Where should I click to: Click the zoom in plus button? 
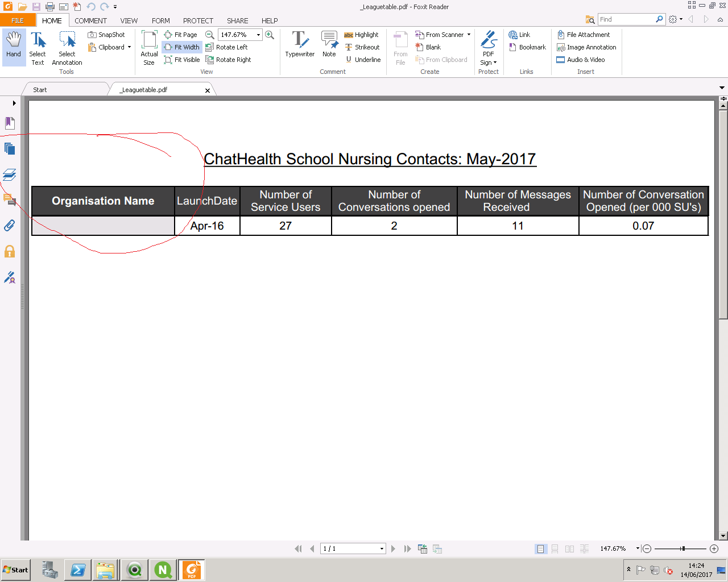pyautogui.click(x=714, y=548)
